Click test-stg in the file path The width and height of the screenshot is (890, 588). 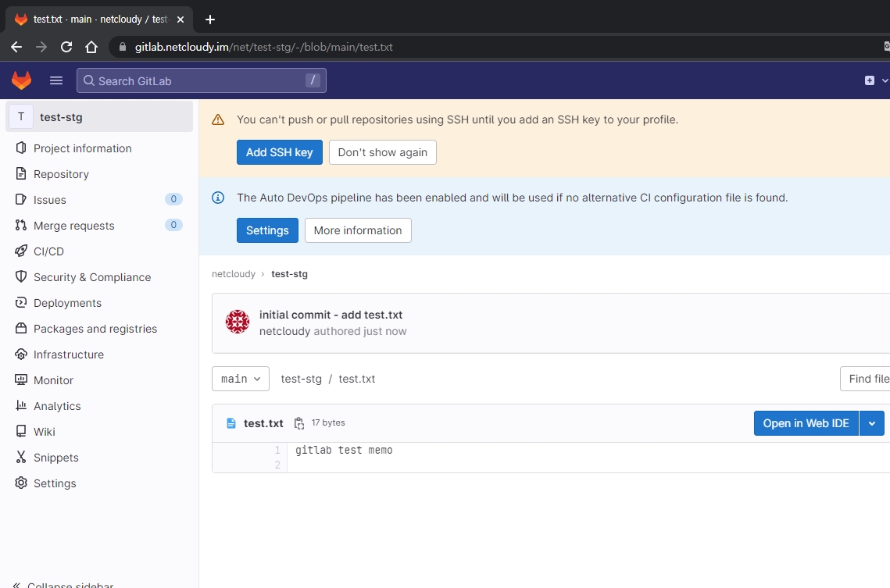coord(302,379)
